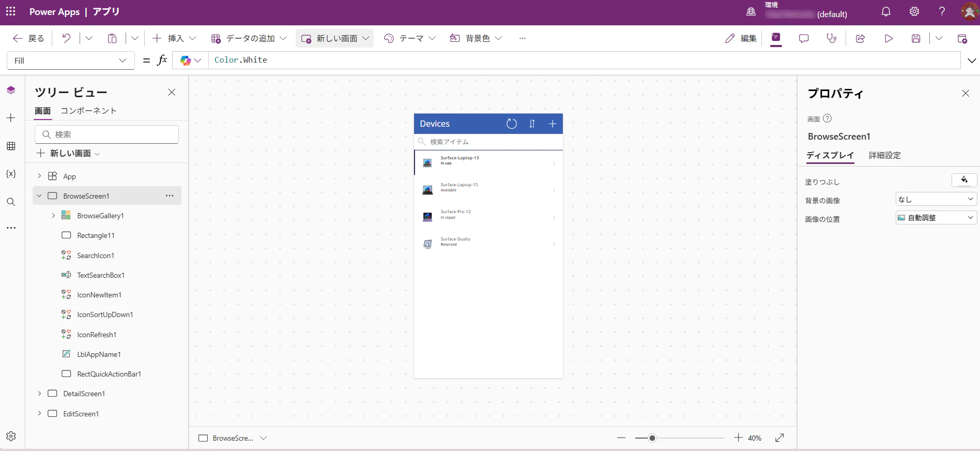980x451 pixels.
Task: Click the 編集 button
Action: coord(741,38)
